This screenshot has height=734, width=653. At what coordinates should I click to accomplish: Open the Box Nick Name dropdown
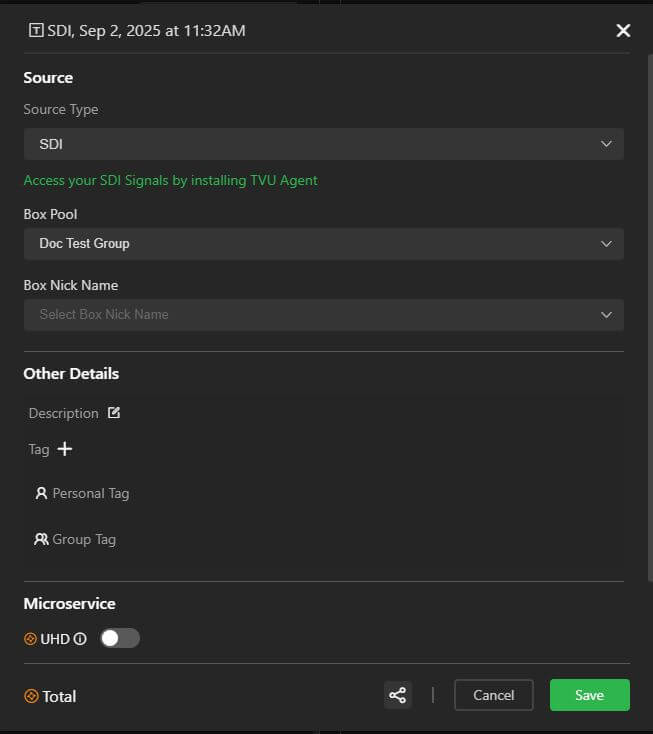pos(323,314)
